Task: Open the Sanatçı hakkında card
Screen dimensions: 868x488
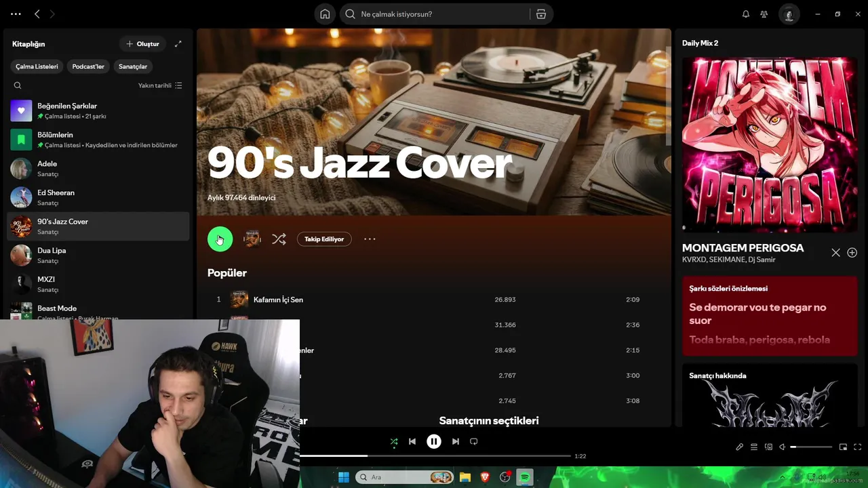Action: (770, 395)
